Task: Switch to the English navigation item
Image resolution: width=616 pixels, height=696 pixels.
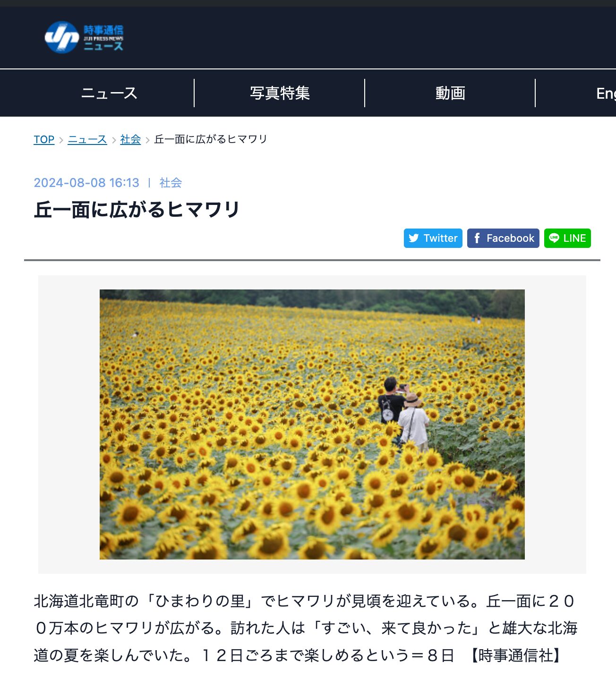Action: click(606, 93)
